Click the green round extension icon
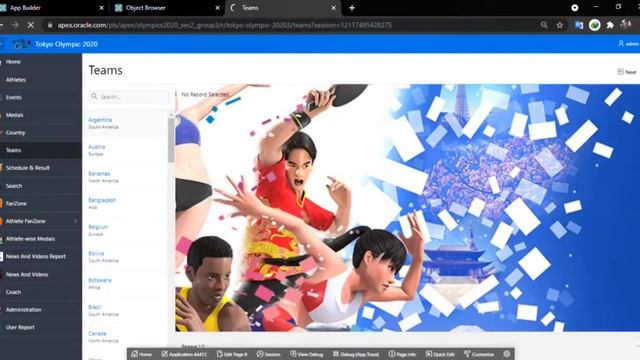 [x=595, y=25]
